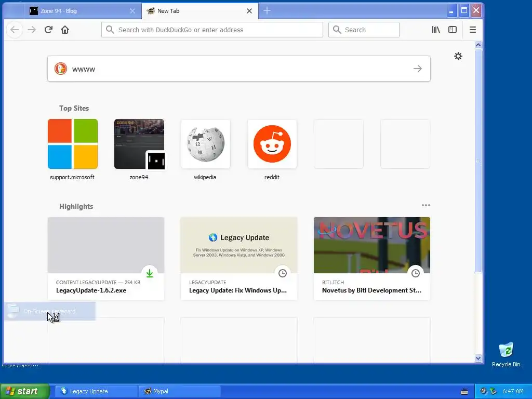532x399 pixels.
Task: Click the scrollbar up arrow
Action: tap(478, 45)
